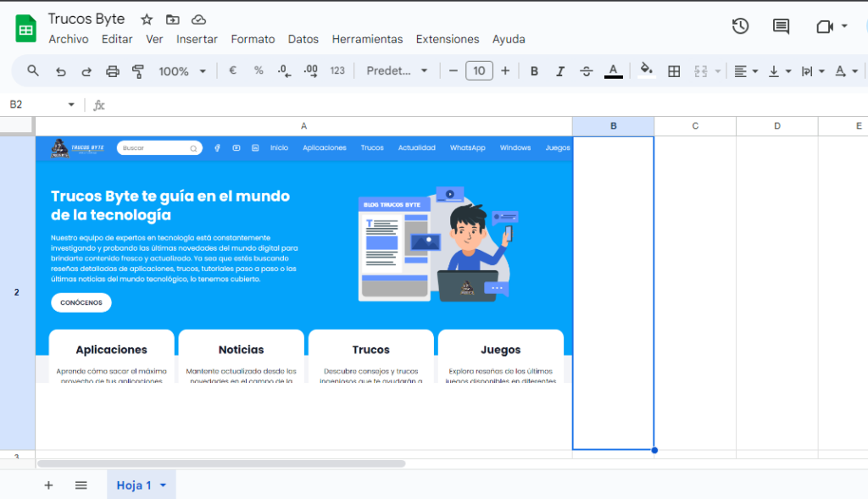The width and height of the screenshot is (868, 499).
Task: Apply euro currency format
Action: coord(232,71)
